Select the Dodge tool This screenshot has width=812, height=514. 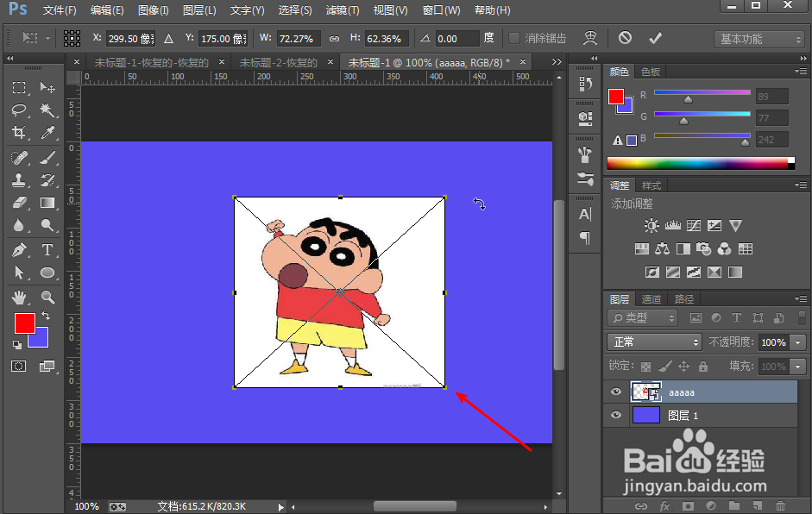pos(47,225)
